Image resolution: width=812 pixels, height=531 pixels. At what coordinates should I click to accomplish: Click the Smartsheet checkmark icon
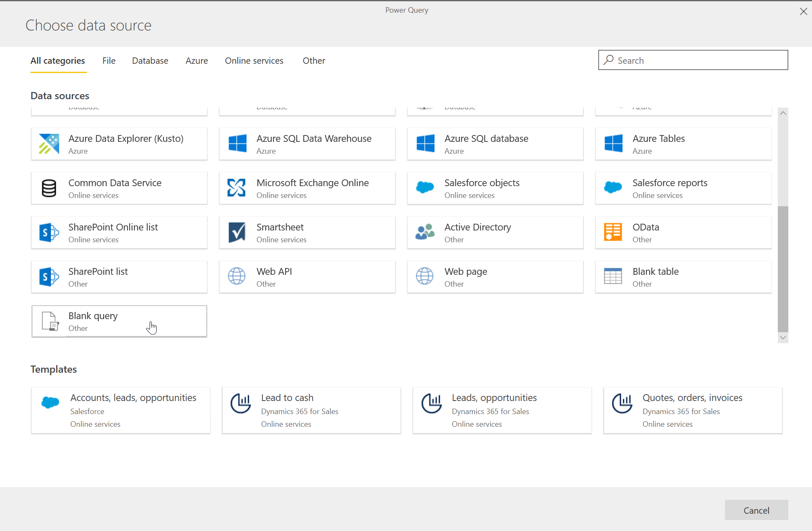click(237, 233)
